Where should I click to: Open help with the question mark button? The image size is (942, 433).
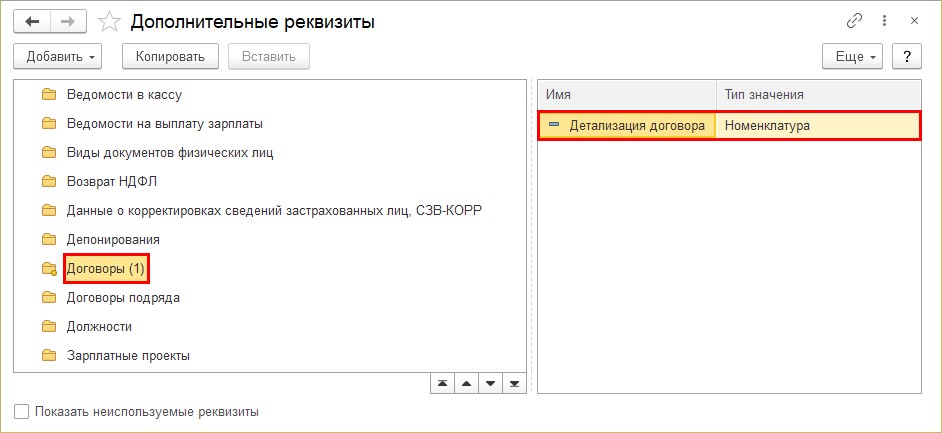pyautogui.click(x=906, y=56)
